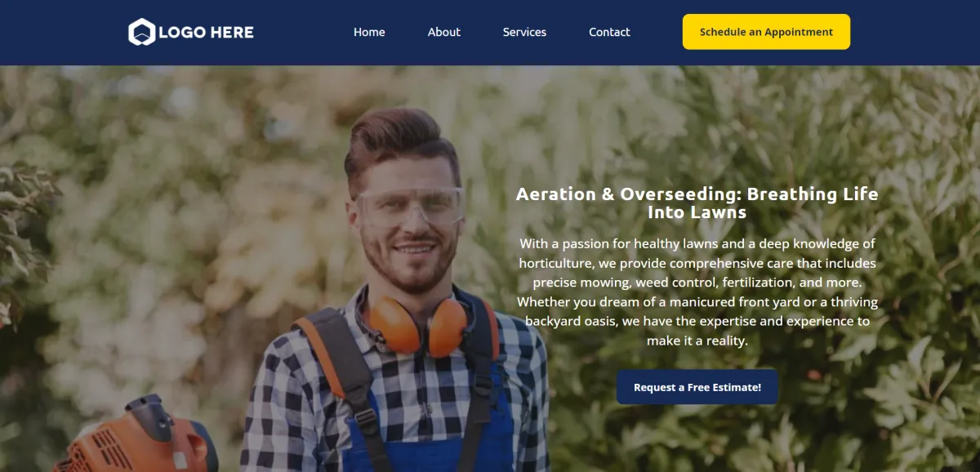Click Request a Free Estimate! button

[697, 387]
